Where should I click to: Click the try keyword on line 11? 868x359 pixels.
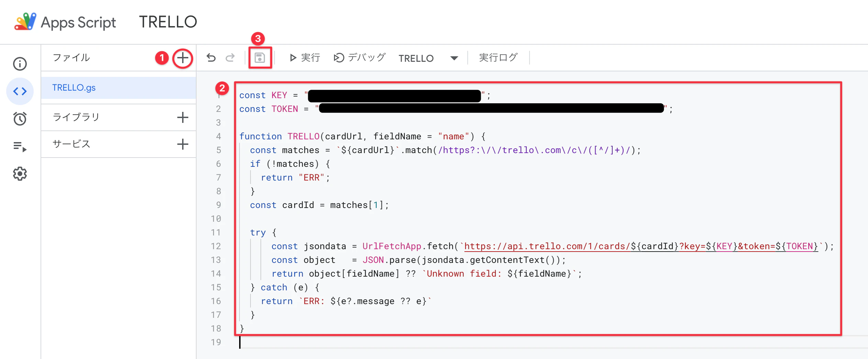(258, 232)
